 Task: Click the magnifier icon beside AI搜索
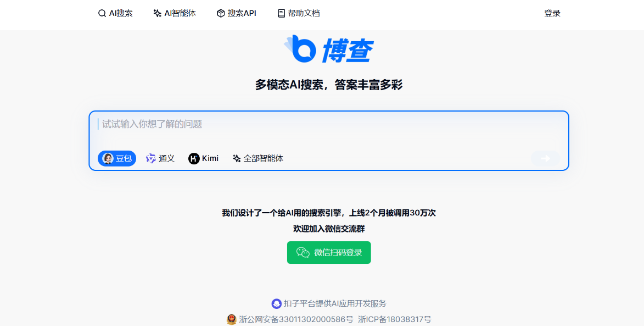tap(102, 14)
